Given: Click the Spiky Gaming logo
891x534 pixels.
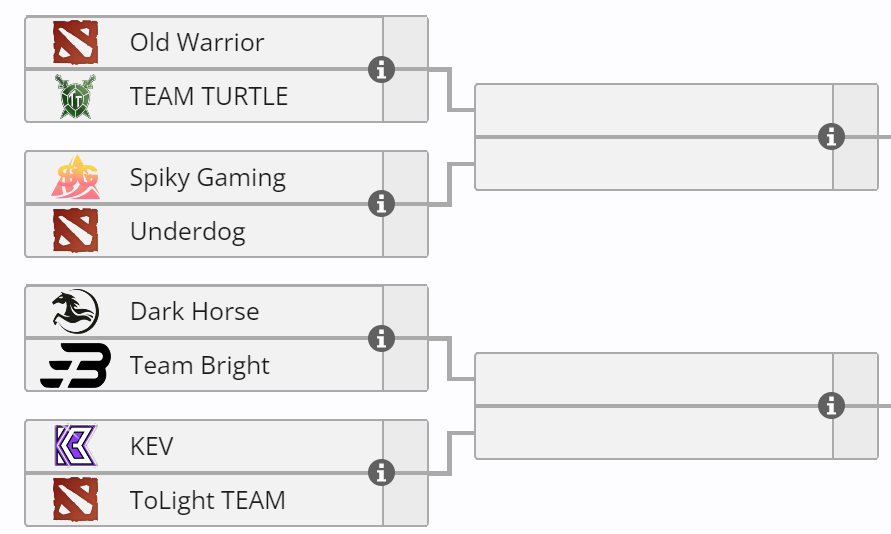Looking at the screenshot, I should pyautogui.click(x=75, y=178).
